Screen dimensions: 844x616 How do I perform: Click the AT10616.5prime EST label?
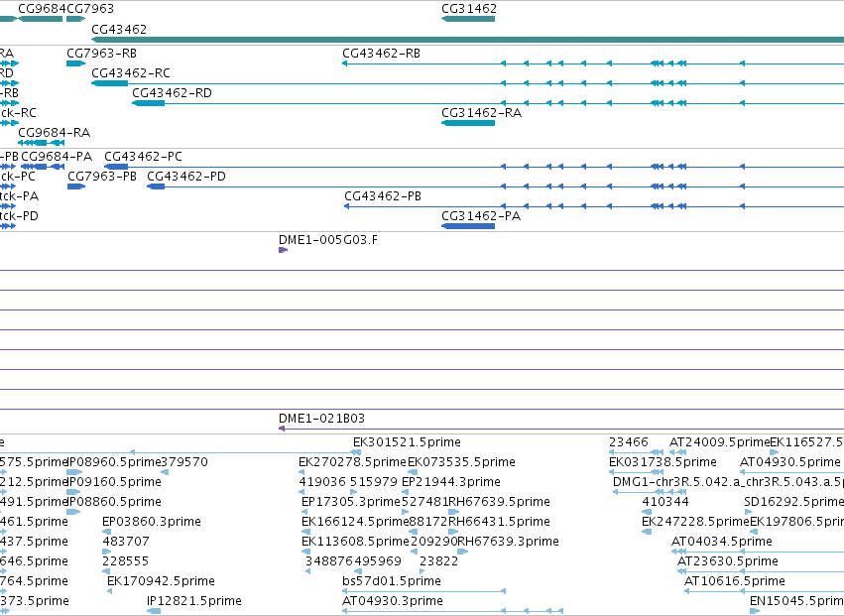735,582
